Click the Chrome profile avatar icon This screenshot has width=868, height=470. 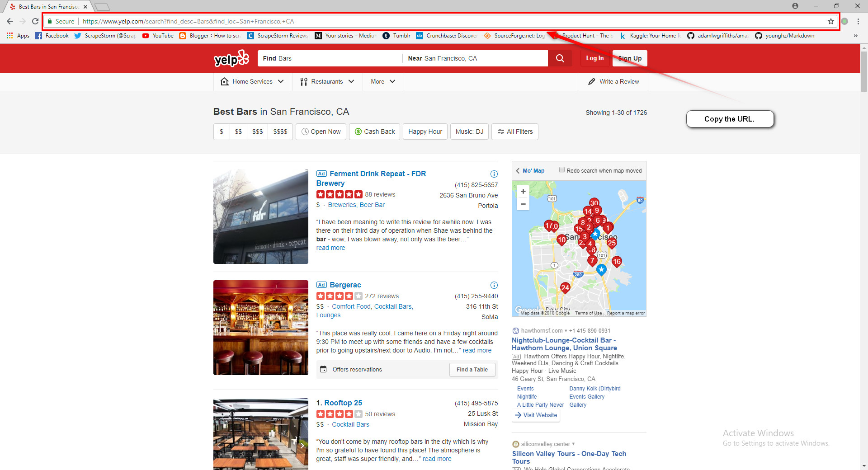click(795, 6)
